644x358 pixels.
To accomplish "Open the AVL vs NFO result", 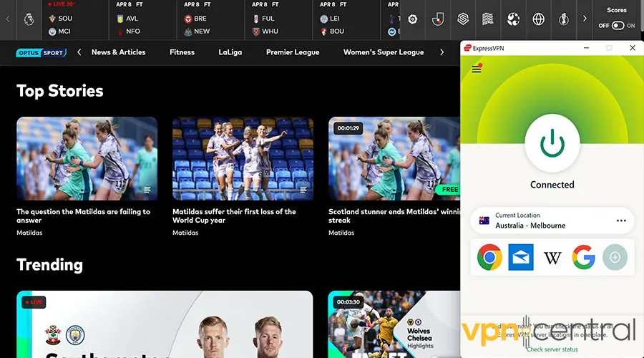I will point(143,20).
